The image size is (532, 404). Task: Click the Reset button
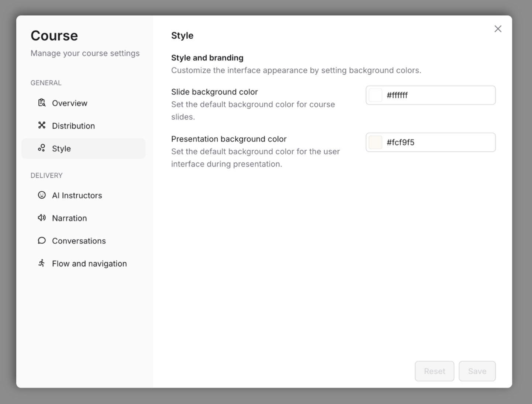pyautogui.click(x=434, y=371)
